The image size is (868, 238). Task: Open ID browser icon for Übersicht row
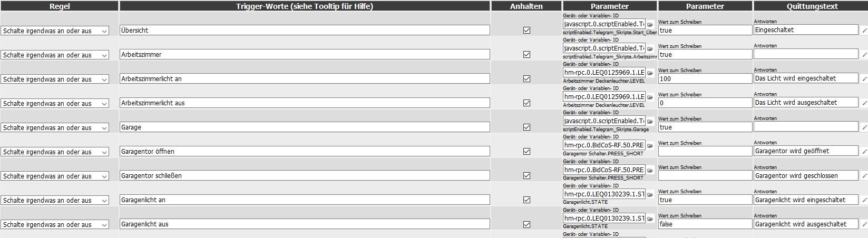click(x=650, y=25)
